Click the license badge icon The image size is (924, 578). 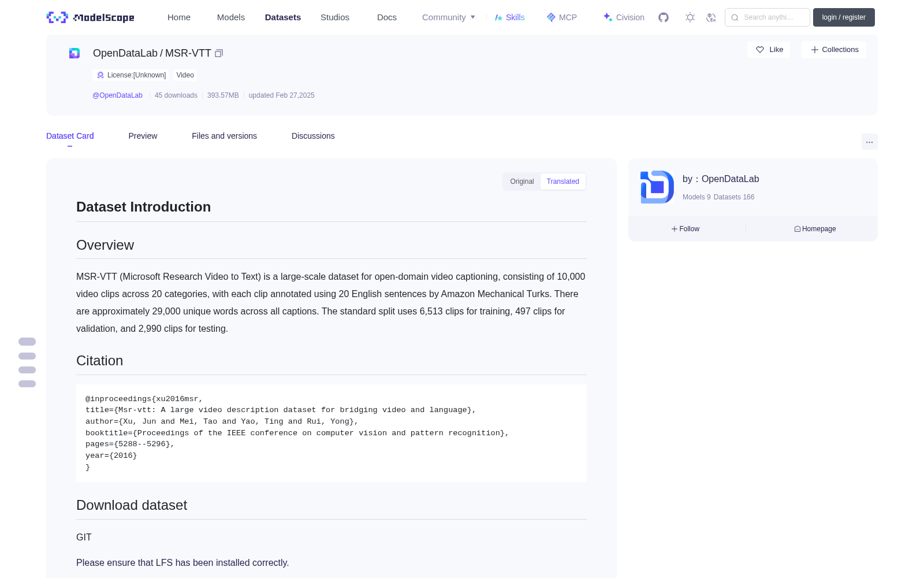(x=100, y=75)
